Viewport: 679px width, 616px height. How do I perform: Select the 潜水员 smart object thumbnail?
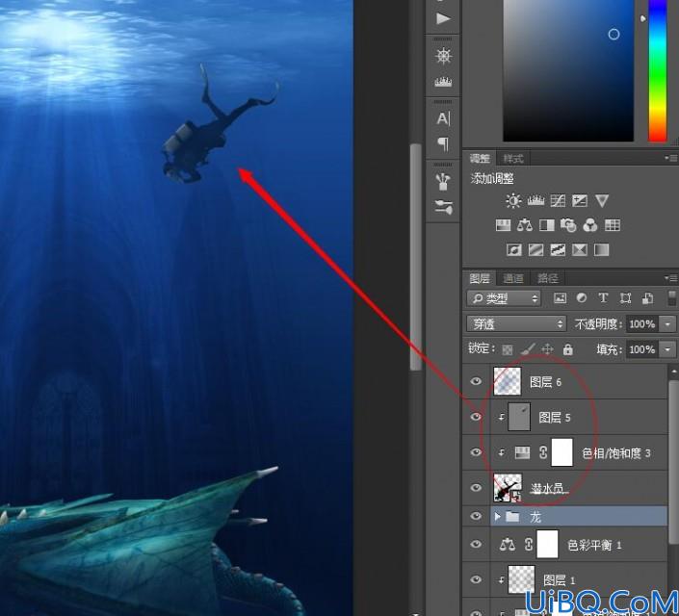pyautogui.click(x=508, y=487)
